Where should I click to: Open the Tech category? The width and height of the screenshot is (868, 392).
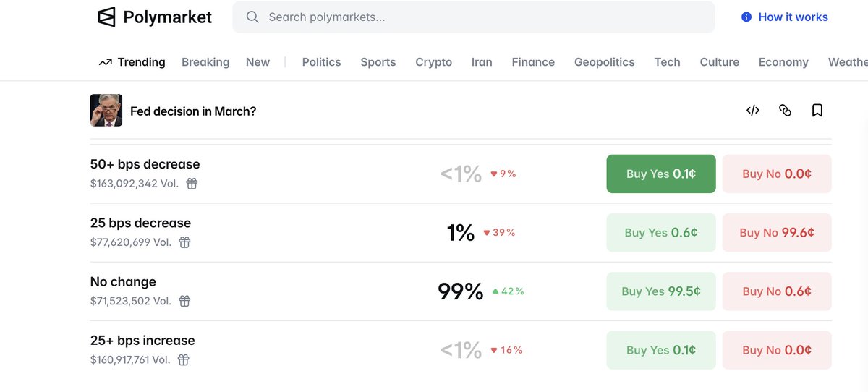click(667, 62)
